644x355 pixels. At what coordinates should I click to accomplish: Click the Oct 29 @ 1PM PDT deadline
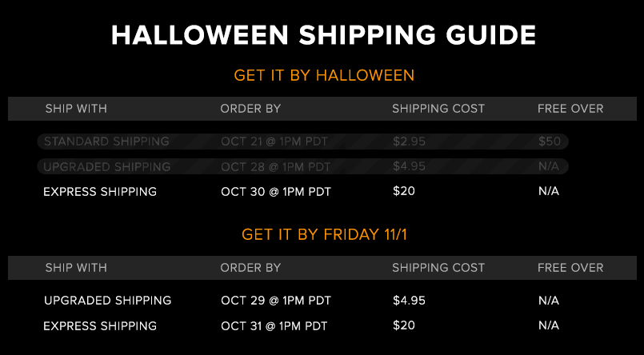[x=275, y=301]
